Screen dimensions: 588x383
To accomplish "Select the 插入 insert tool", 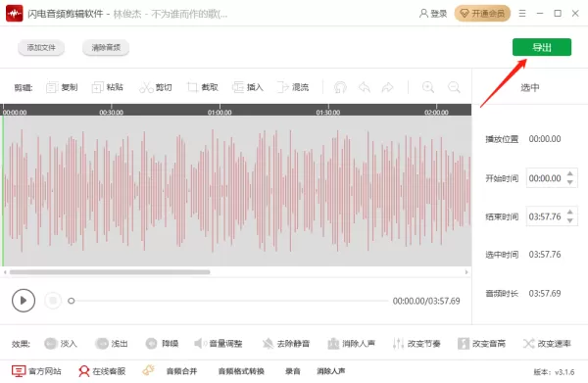I will (x=248, y=87).
